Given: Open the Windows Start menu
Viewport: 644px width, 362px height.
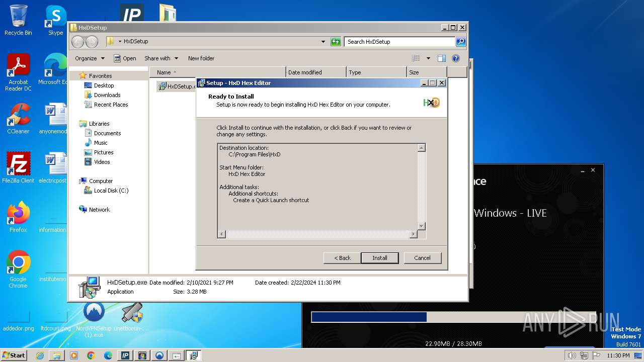Looking at the screenshot, I should 14,355.
